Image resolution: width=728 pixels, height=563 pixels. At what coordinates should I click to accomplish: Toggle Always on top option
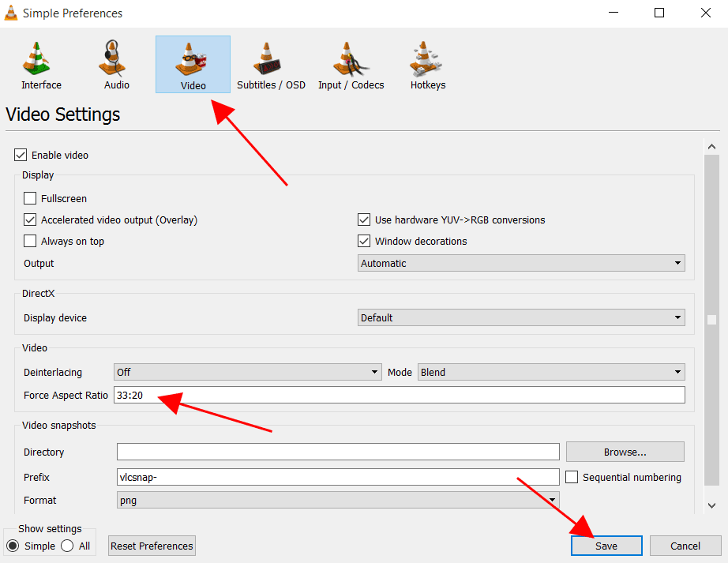click(x=30, y=242)
